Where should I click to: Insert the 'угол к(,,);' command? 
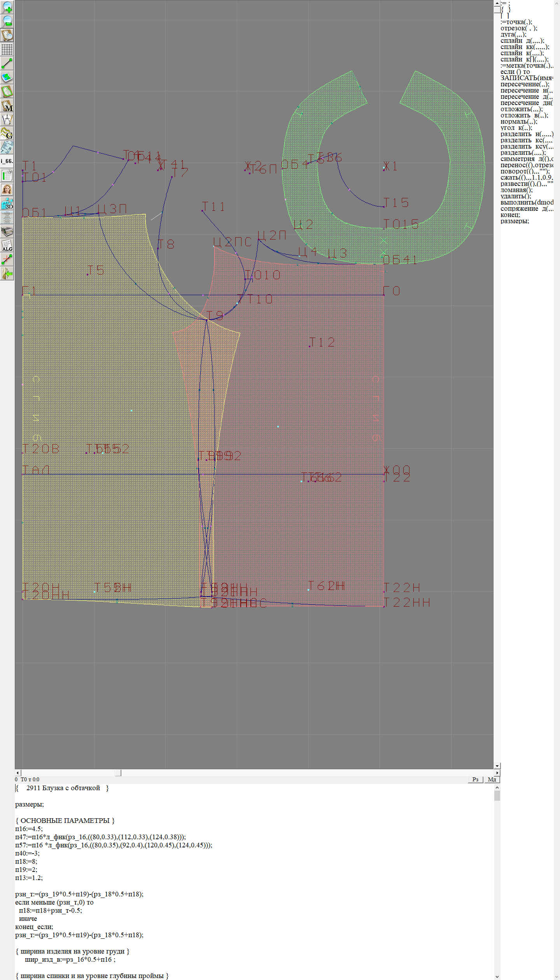point(516,128)
